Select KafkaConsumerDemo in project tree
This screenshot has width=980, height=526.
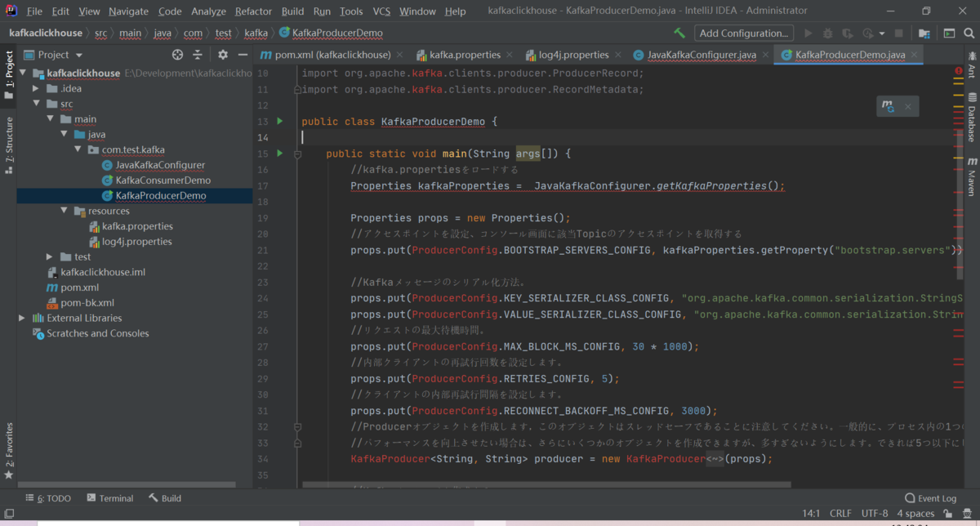pos(163,181)
